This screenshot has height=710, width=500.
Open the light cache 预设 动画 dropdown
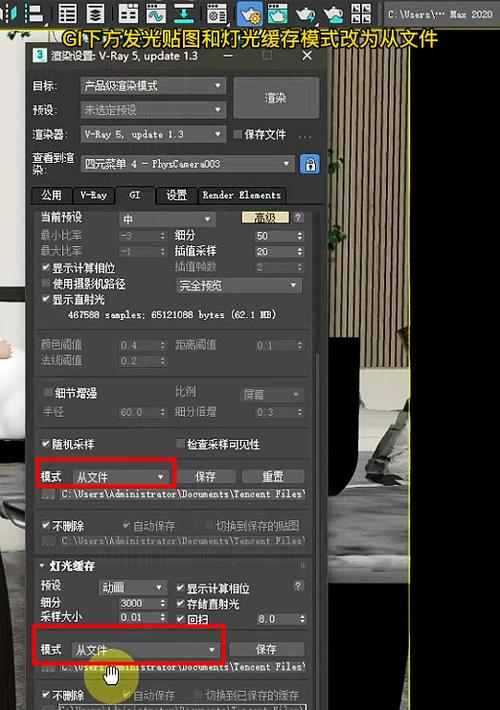pyautogui.click(x=132, y=588)
